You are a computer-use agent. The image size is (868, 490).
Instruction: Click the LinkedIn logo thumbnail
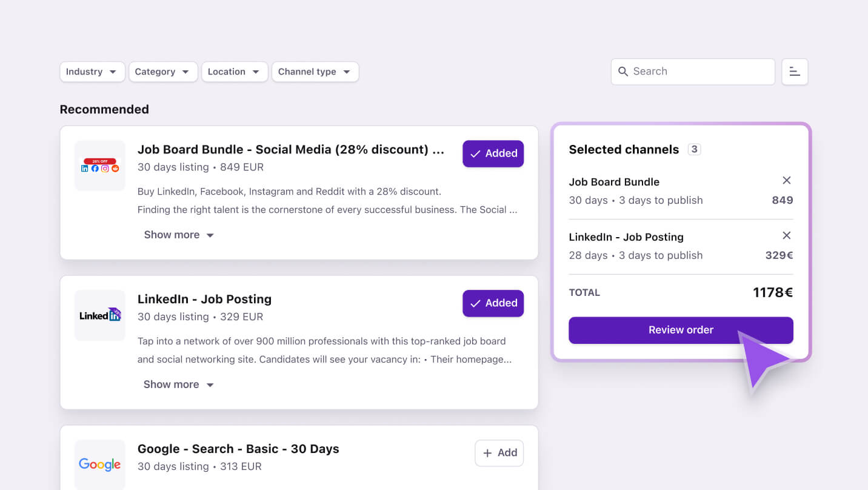100,315
